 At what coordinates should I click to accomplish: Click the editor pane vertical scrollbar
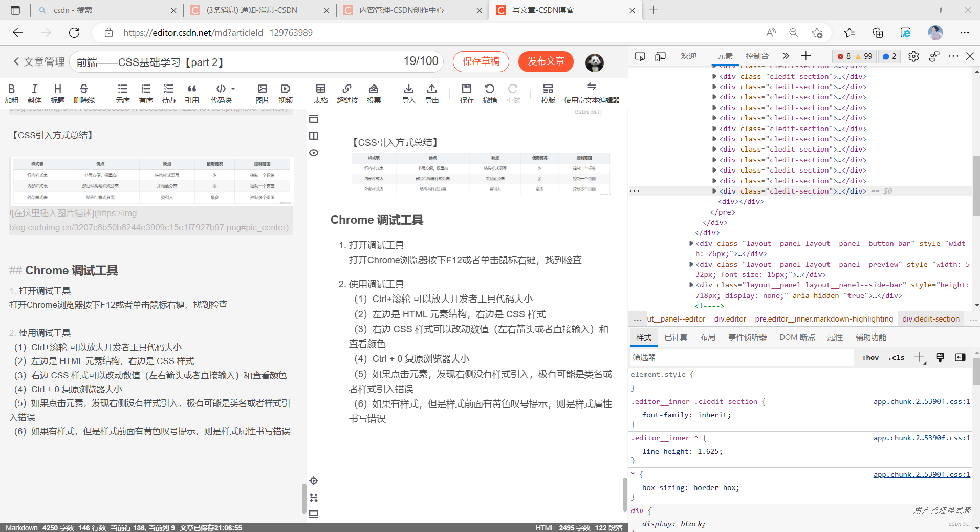[x=304, y=498]
